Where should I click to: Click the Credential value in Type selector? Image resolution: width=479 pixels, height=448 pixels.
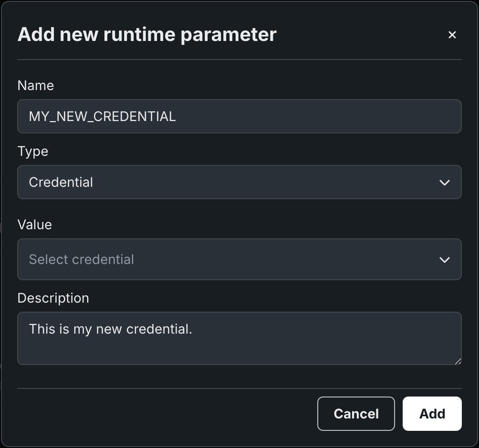(x=61, y=183)
